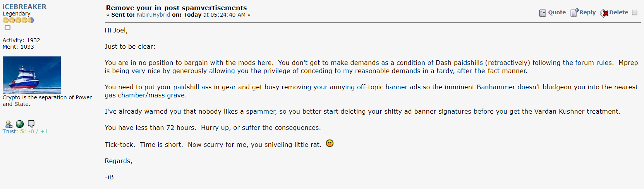
Task: Click the +1 trust feedback count
Action: [x=44, y=131]
